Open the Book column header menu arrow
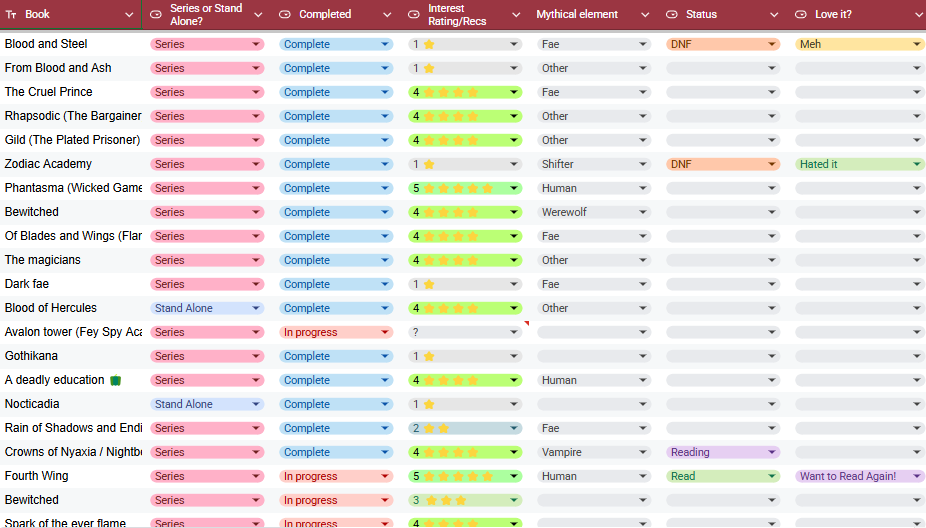 pyautogui.click(x=129, y=15)
